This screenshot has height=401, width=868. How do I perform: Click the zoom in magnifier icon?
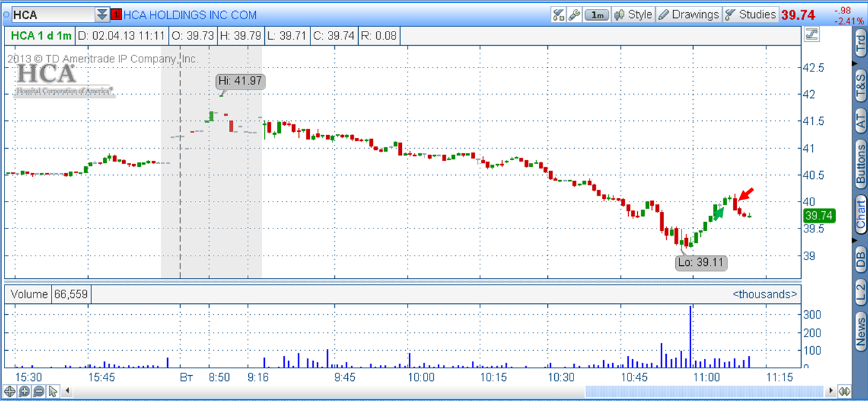point(24,391)
